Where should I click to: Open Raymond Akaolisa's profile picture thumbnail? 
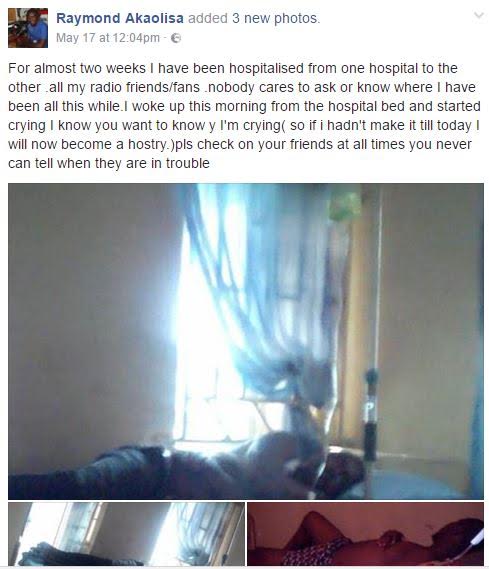[28, 28]
